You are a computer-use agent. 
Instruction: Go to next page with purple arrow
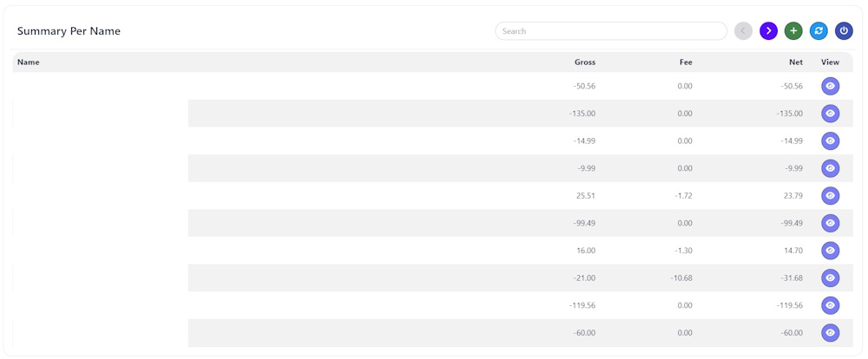pyautogui.click(x=768, y=31)
